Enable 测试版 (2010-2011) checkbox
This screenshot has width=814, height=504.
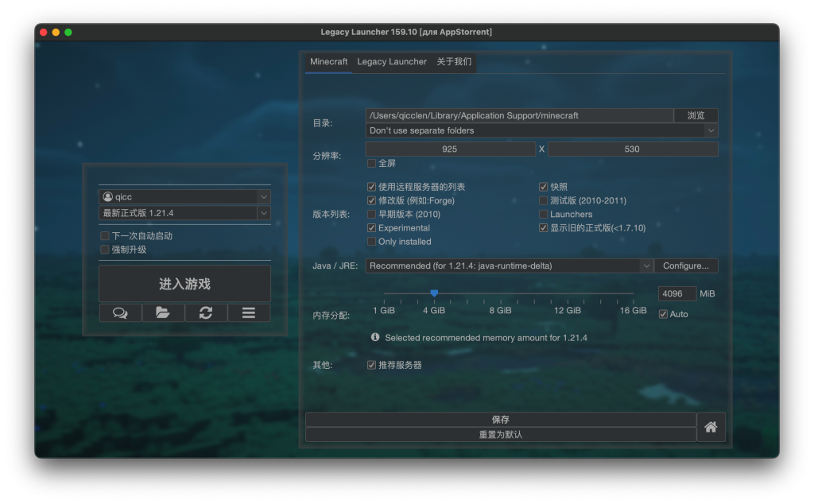pos(544,200)
